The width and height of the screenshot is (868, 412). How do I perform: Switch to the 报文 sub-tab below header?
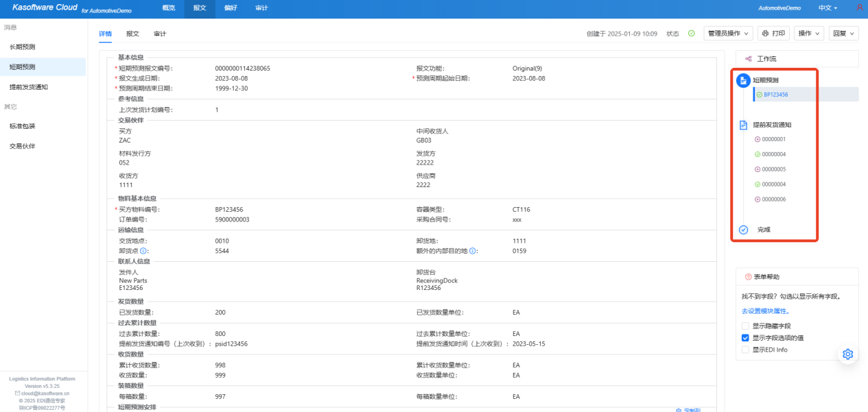(x=132, y=34)
